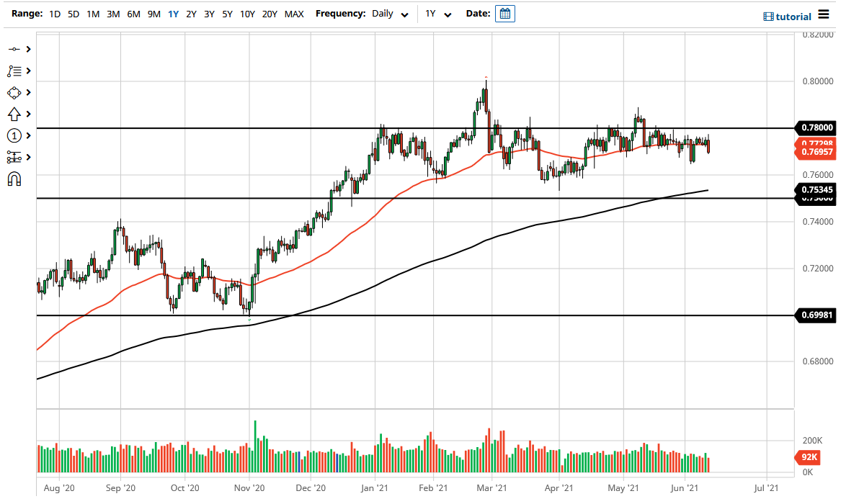Click the Jan '21 axis label
This screenshot has width=841, height=504.
(374, 488)
